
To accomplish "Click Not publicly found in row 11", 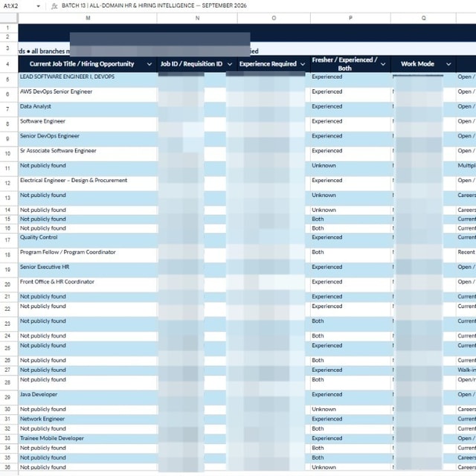I will pyautogui.click(x=88, y=169).
